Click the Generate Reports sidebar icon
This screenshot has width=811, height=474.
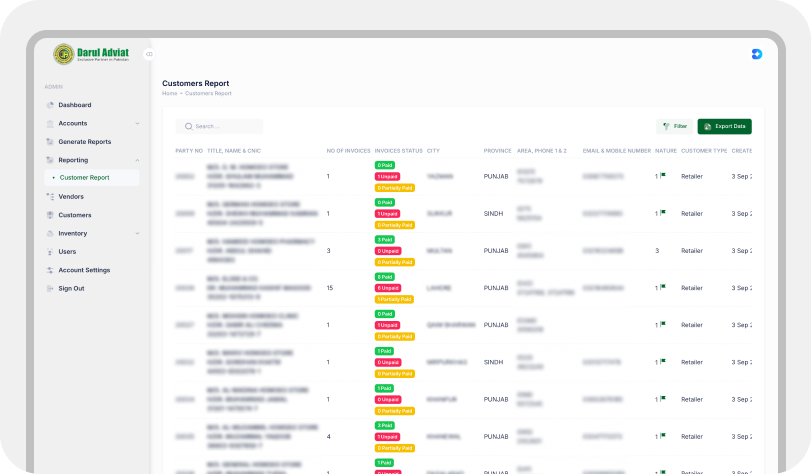pyautogui.click(x=50, y=142)
